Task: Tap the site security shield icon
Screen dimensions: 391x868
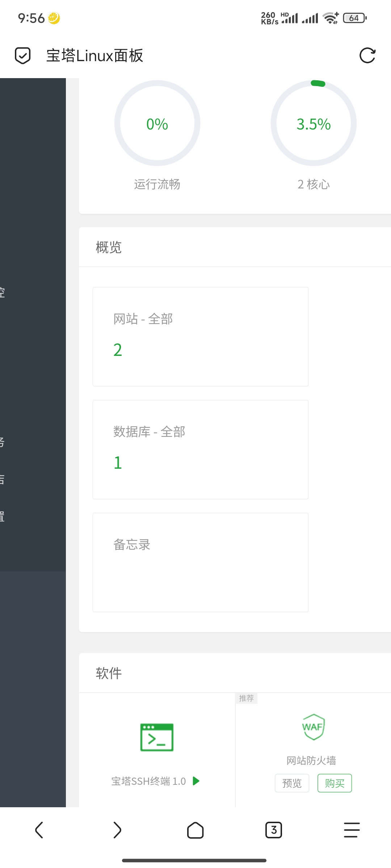Action: click(22, 56)
